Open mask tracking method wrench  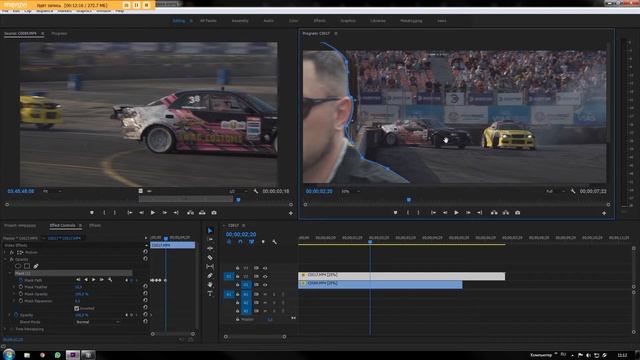110,280
